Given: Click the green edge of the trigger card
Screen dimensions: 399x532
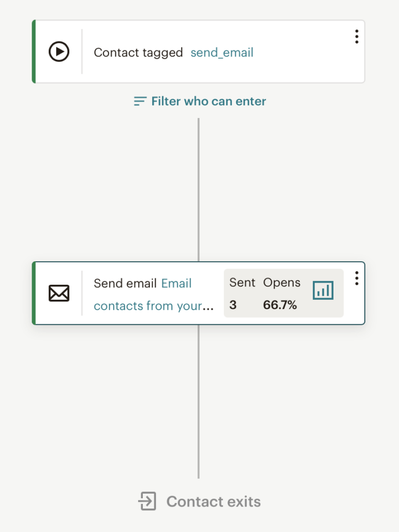Looking at the screenshot, I should (34, 52).
